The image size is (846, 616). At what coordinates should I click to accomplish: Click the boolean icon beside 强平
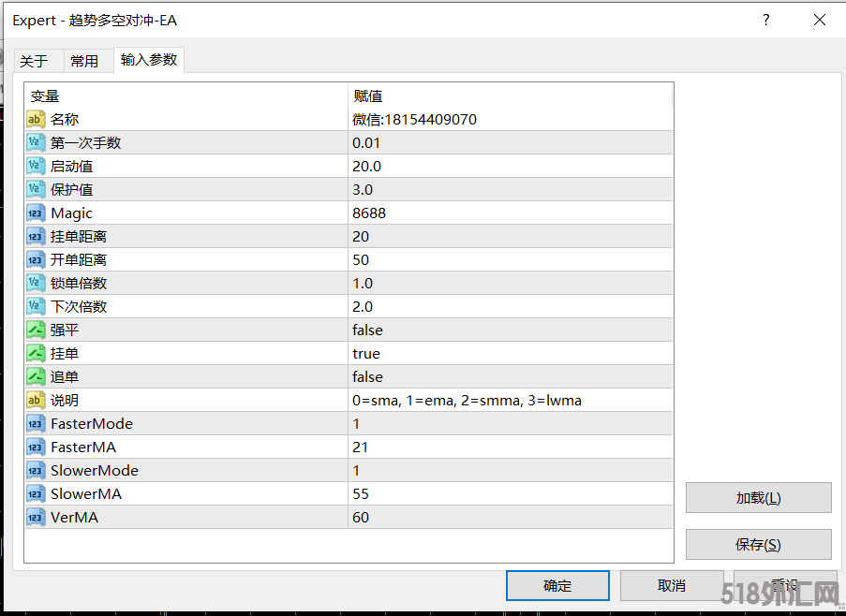(36, 330)
